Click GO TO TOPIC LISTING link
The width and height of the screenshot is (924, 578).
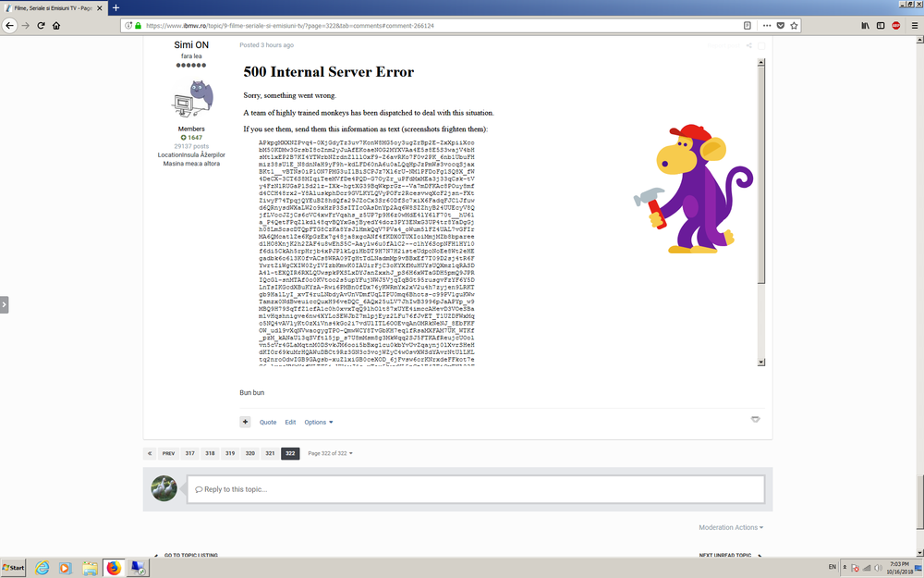pyautogui.click(x=191, y=556)
